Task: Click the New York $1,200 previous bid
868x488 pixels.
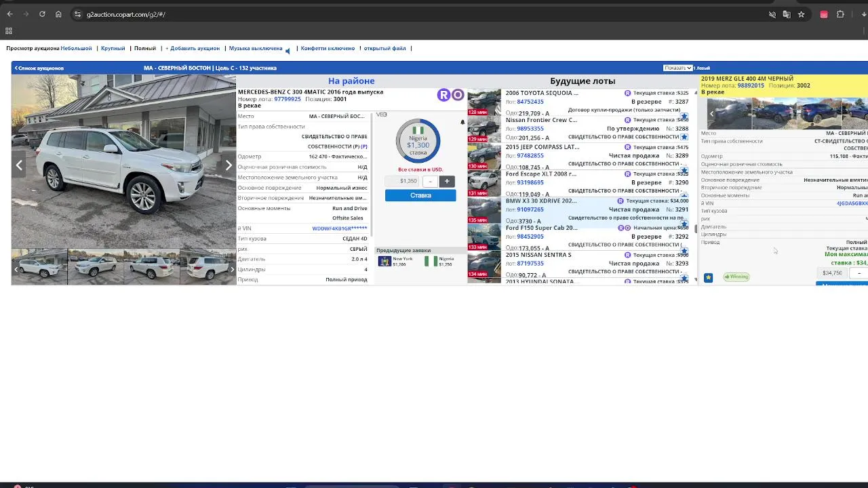Action: (396, 261)
